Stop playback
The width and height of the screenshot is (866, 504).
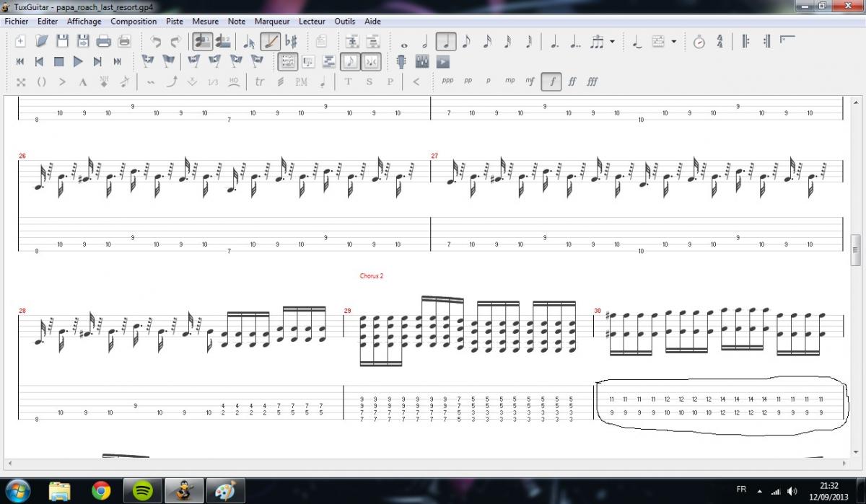(59, 61)
